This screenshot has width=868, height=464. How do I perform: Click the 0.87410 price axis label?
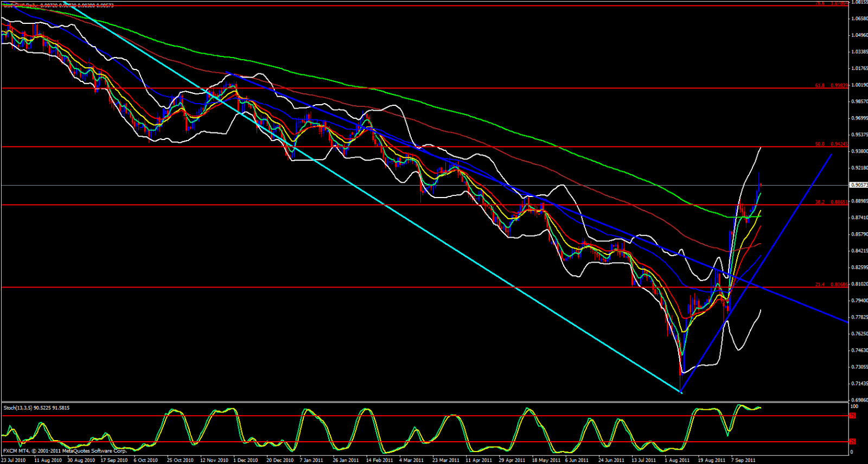click(859, 218)
